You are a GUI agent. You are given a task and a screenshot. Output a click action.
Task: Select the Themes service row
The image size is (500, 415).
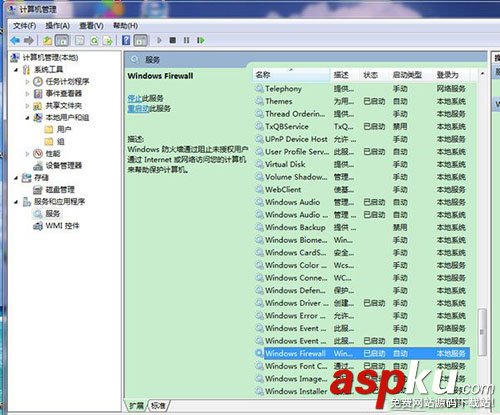(362, 101)
